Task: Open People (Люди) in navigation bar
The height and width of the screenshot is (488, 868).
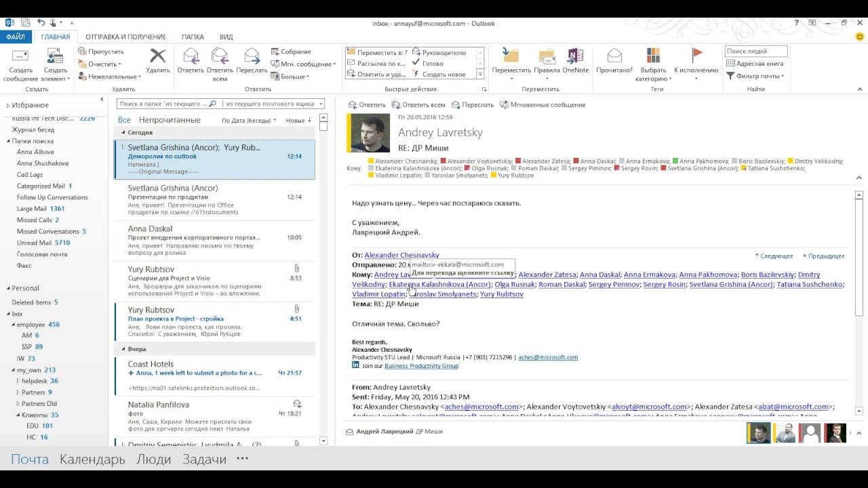Action: pos(154,459)
